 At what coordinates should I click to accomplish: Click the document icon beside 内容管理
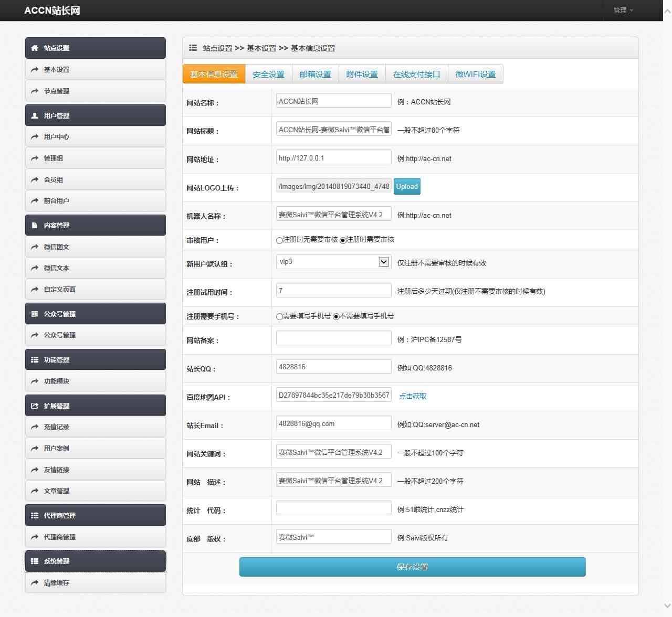coord(35,226)
